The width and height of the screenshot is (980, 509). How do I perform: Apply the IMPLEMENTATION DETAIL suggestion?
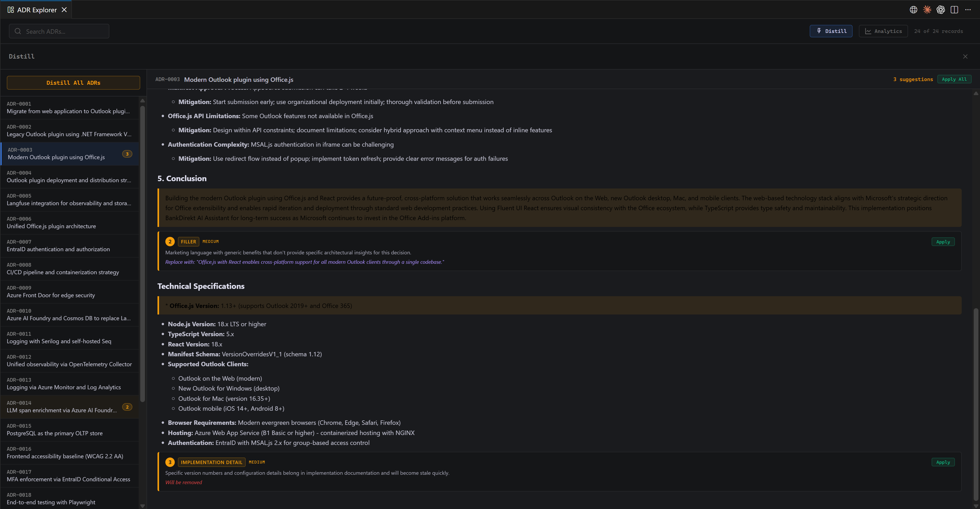tap(943, 462)
